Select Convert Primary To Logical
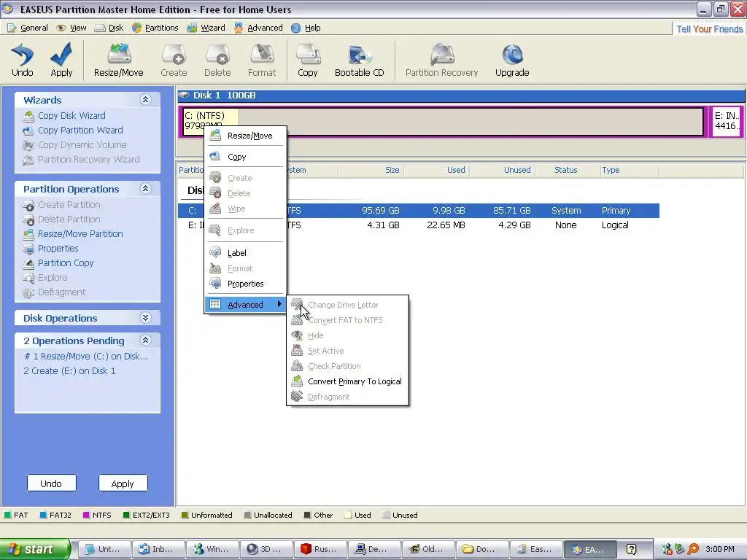The image size is (747, 560). click(x=347, y=381)
